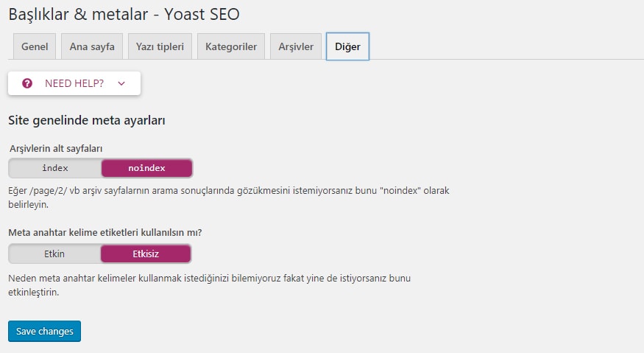644x353 pixels.
Task: Click the active Diğer tab
Action: 347,46
